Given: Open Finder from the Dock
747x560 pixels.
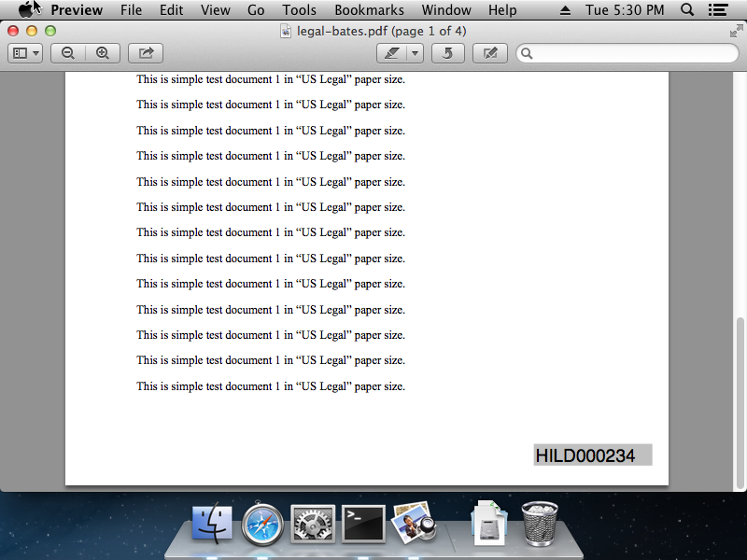Looking at the screenshot, I should pyautogui.click(x=212, y=524).
